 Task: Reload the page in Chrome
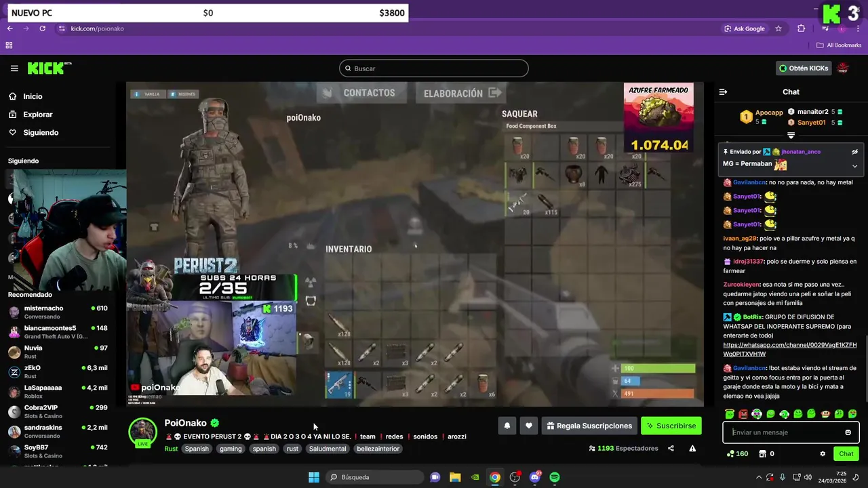click(x=42, y=28)
